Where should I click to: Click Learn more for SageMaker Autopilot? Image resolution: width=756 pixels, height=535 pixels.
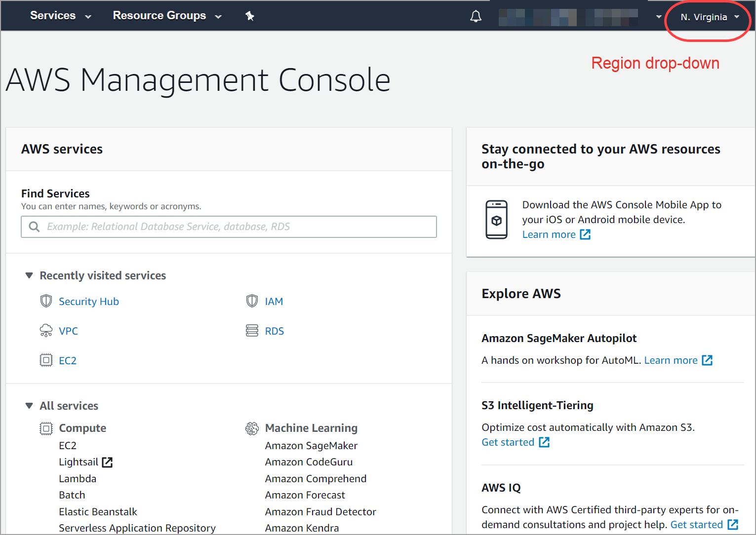(671, 360)
